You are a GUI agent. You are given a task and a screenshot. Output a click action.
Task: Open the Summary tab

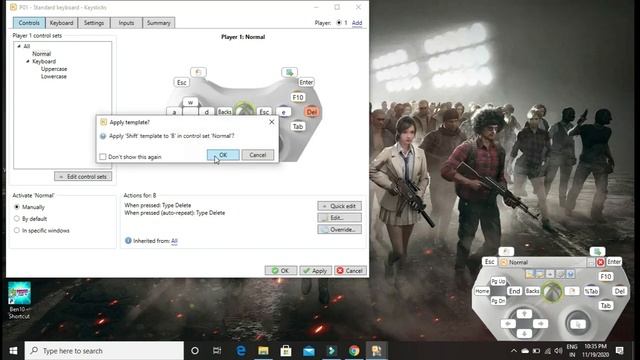coord(158,23)
